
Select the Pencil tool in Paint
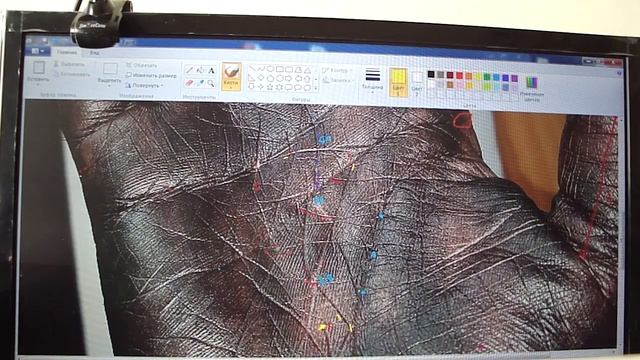pos(189,70)
